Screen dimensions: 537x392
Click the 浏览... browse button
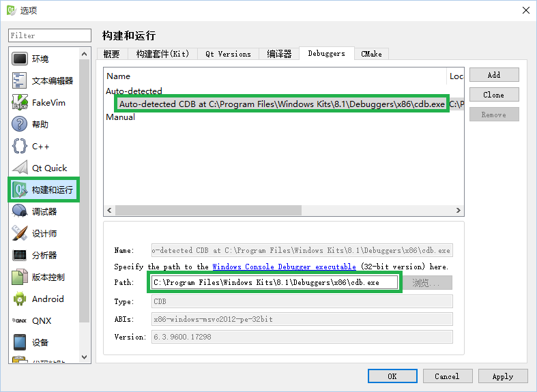[x=426, y=282]
